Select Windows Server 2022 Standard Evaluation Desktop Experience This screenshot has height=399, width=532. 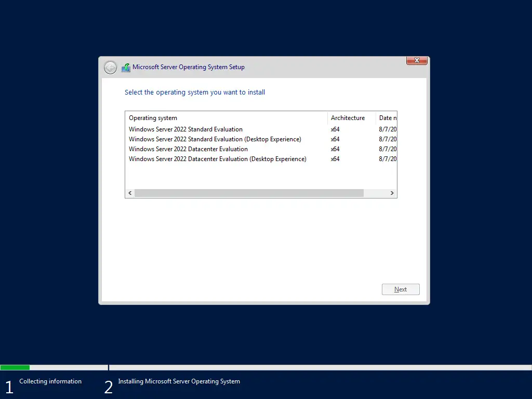coord(215,139)
